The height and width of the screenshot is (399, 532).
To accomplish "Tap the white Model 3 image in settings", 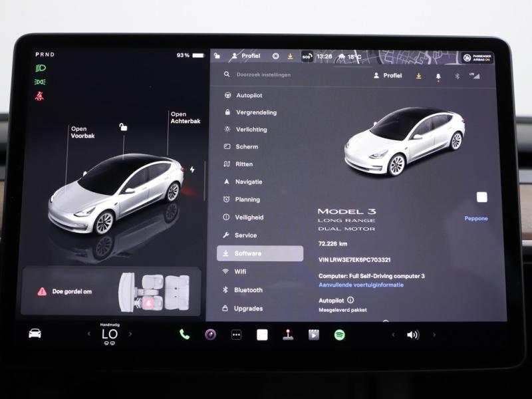I will tap(404, 142).
